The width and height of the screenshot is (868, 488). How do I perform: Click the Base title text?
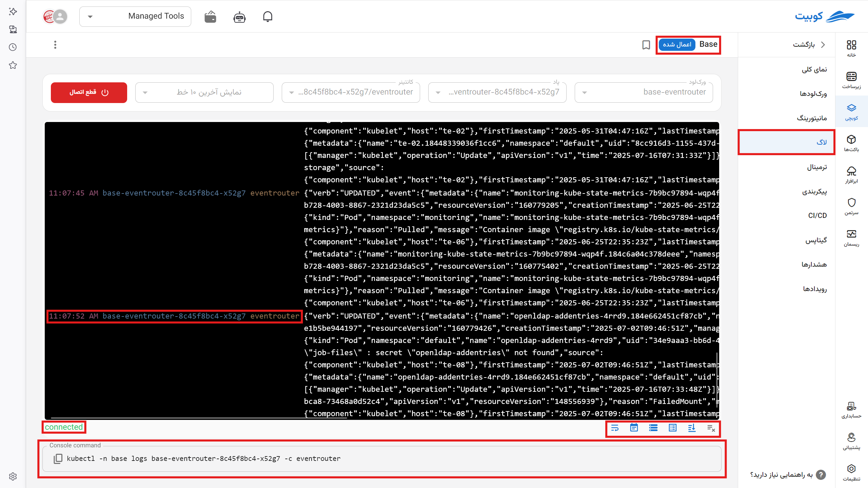pos(708,44)
